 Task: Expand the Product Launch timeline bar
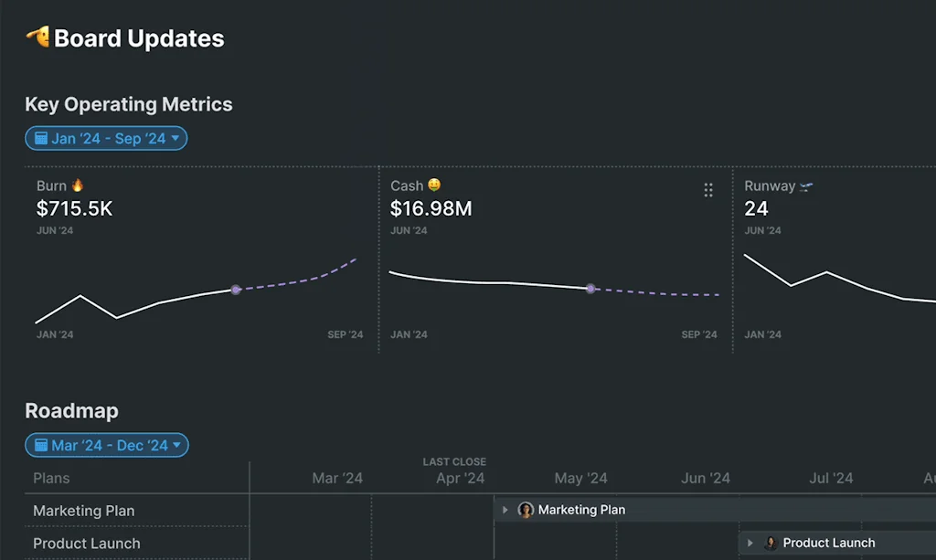(x=750, y=542)
